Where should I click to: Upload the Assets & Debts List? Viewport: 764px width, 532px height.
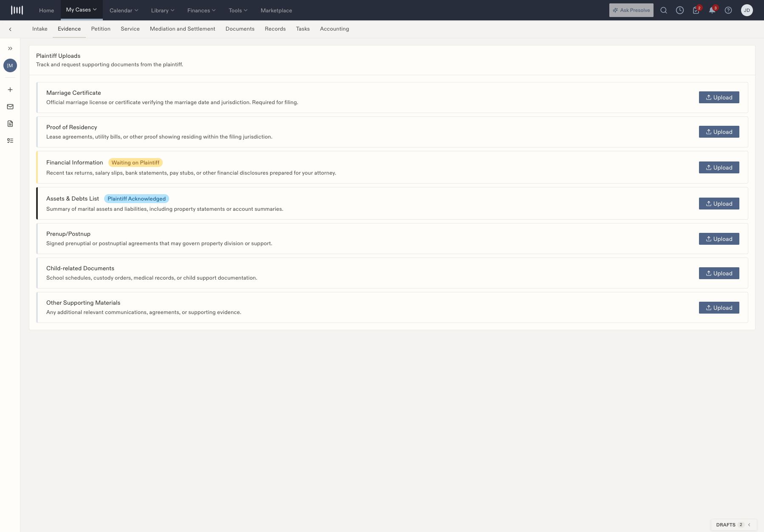pos(719,204)
